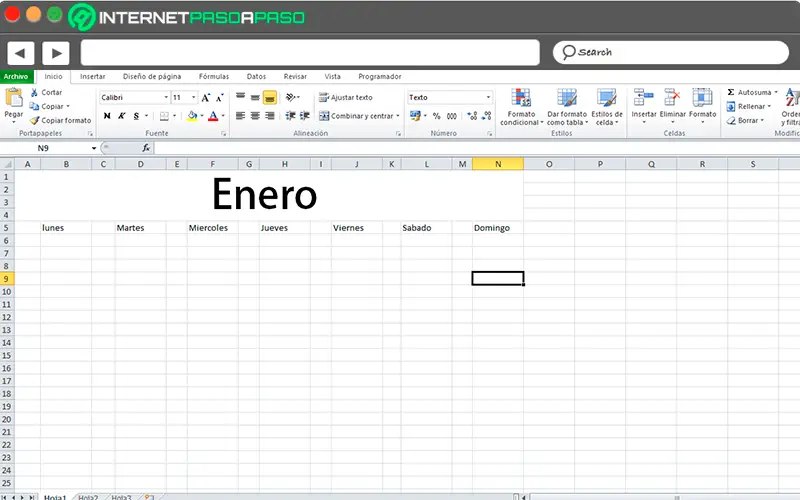Click the borders icon
The width and height of the screenshot is (800, 500).
164,116
